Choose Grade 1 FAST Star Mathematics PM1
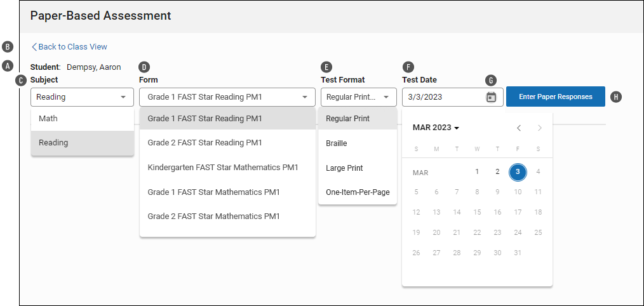 coord(227,192)
